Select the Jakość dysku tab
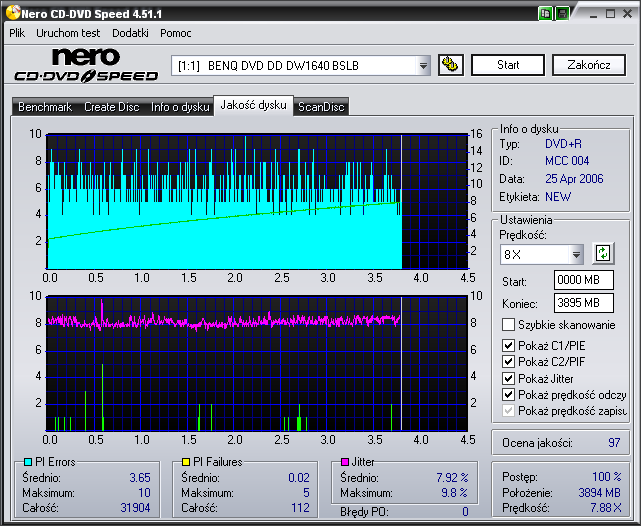The width and height of the screenshot is (641, 526). (253, 105)
